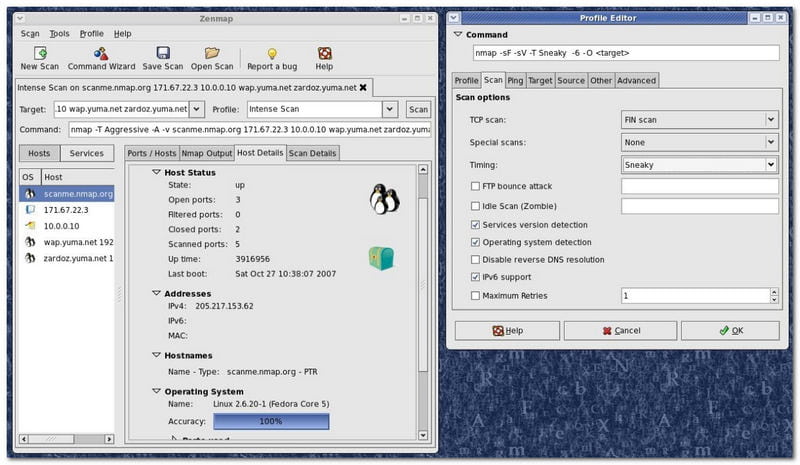Click the Scan button next to Profile
Screen dimensions: 800x465
pyautogui.click(x=418, y=109)
